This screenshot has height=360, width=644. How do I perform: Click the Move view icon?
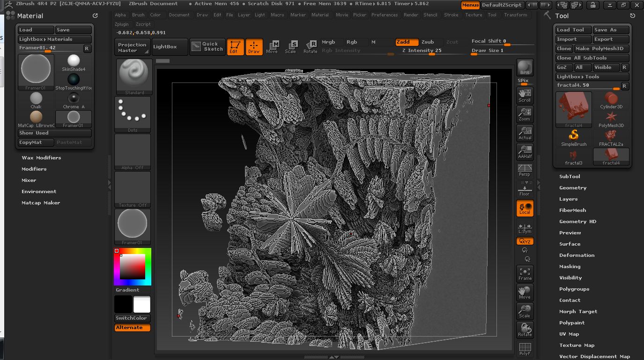pyautogui.click(x=525, y=292)
